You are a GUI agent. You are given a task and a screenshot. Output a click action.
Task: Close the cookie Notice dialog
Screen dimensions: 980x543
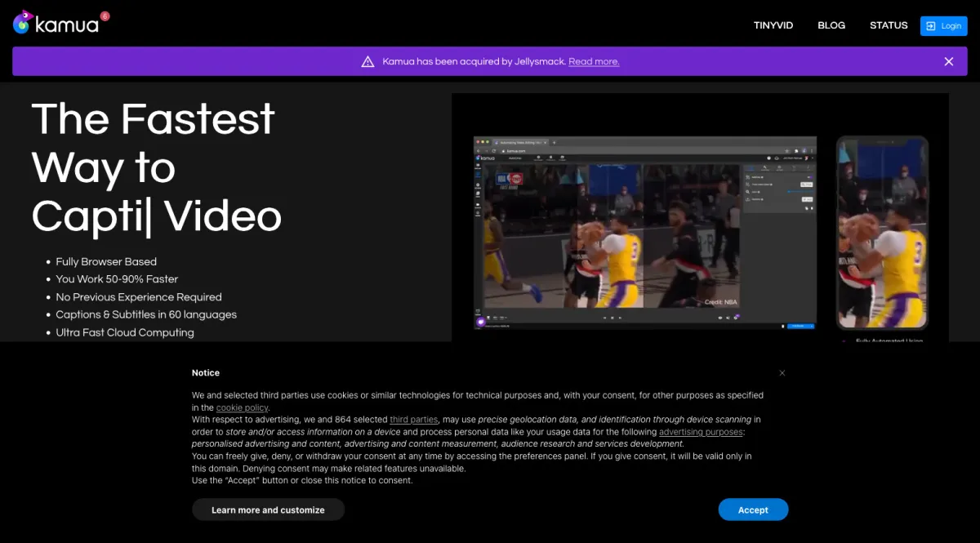click(x=782, y=373)
